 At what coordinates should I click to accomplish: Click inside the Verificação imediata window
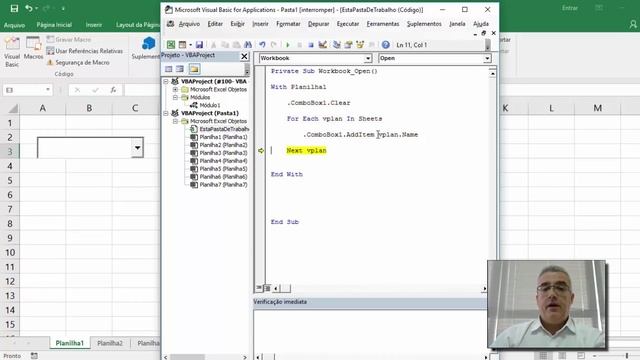tap(369, 331)
